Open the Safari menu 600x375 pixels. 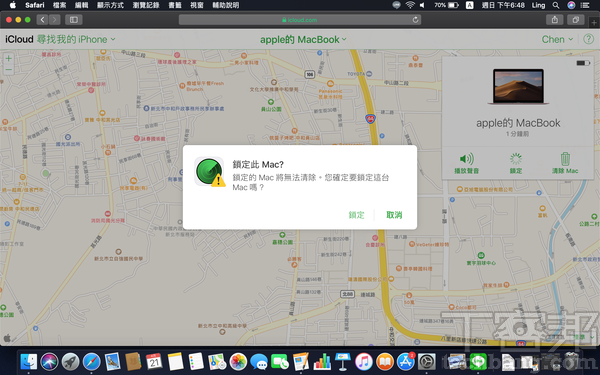coord(35,5)
